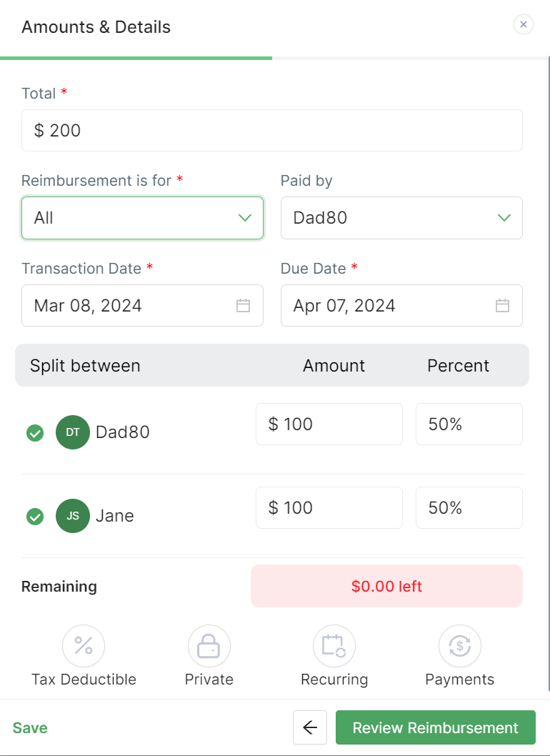Open the Paid by dropdown

click(401, 218)
